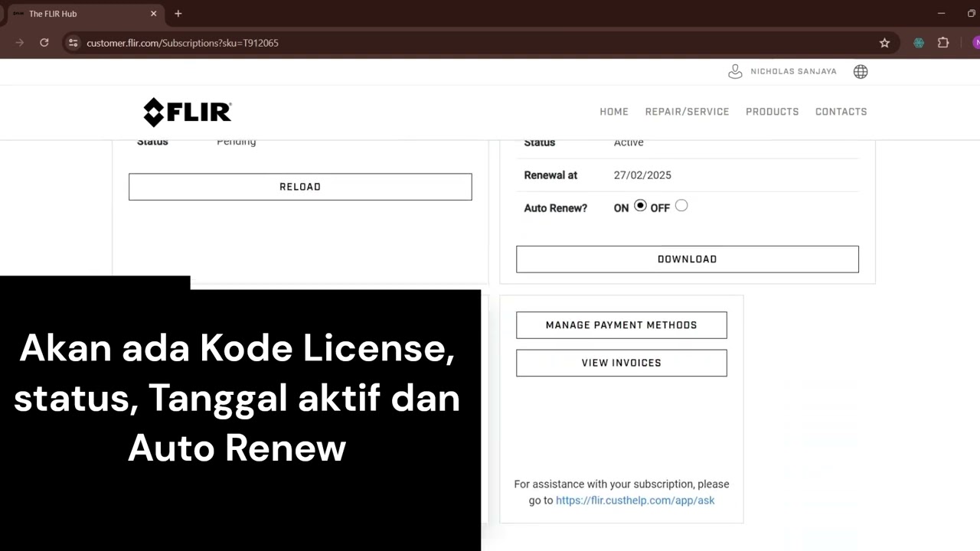980x551 pixels.
Task: Set Auto Renew to ON
Action: tap(640, 206)
